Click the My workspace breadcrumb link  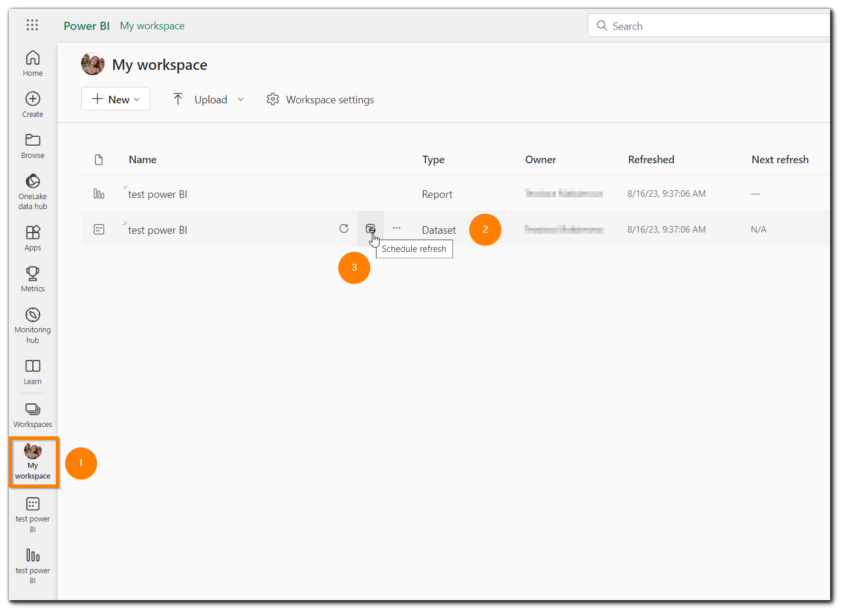152,26
